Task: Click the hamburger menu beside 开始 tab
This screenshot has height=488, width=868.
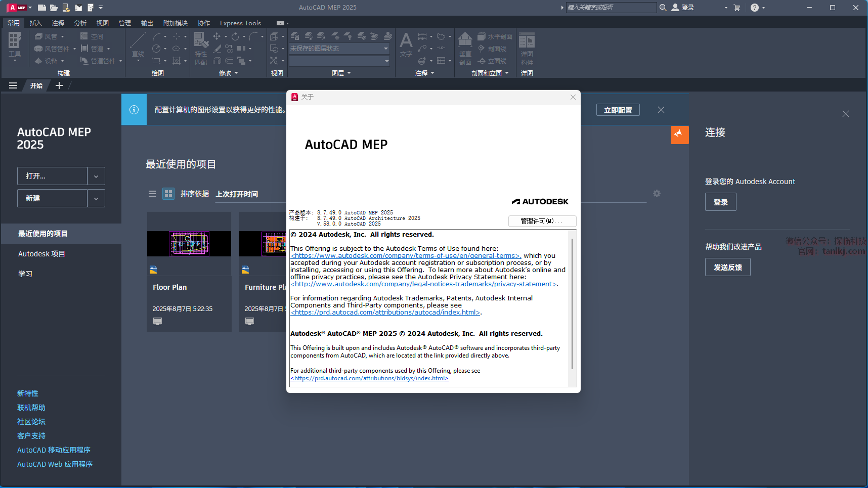Action: pyautogui.click(x=13, y=85)
